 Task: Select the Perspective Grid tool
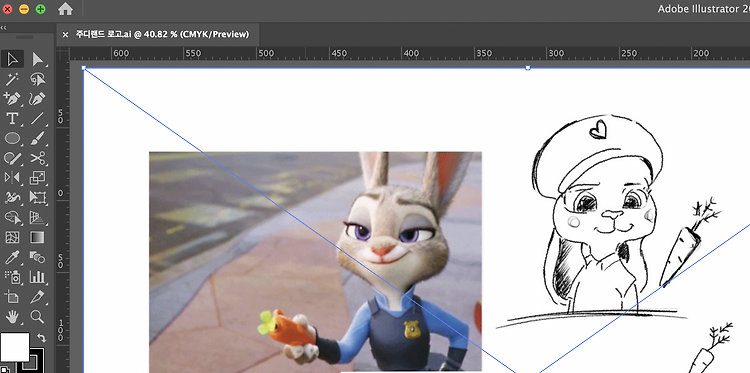click(x=37, y=218)
